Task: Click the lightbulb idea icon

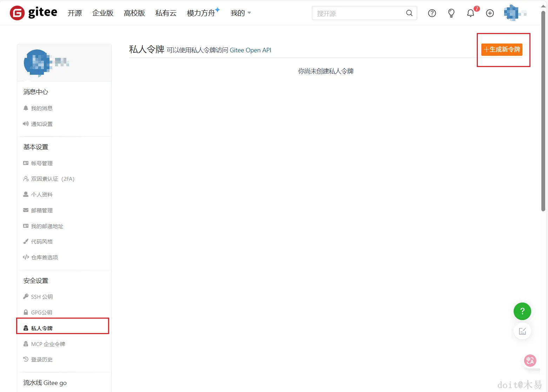Action: [451, 13]
